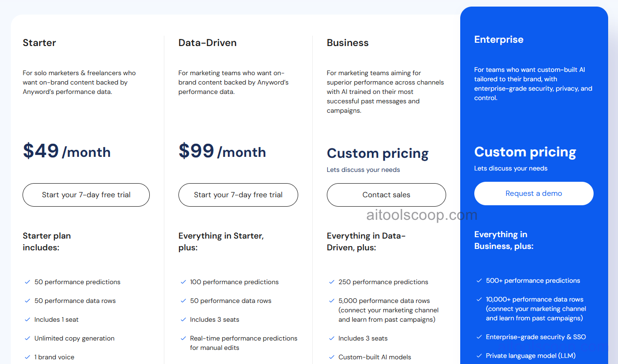This screenshot has width=618, height=364.
Task: Start the Data-Driven plan free trial
Action: point(238,194)
